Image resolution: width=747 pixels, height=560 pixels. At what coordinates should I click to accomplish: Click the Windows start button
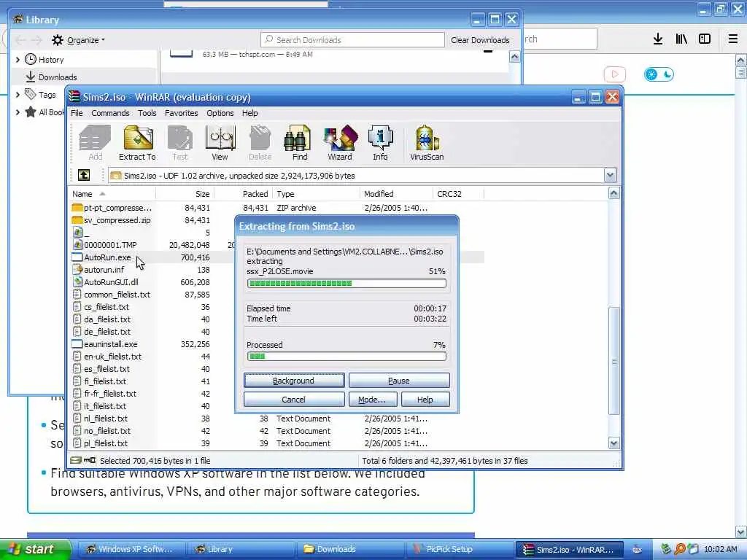coord(35,549)
